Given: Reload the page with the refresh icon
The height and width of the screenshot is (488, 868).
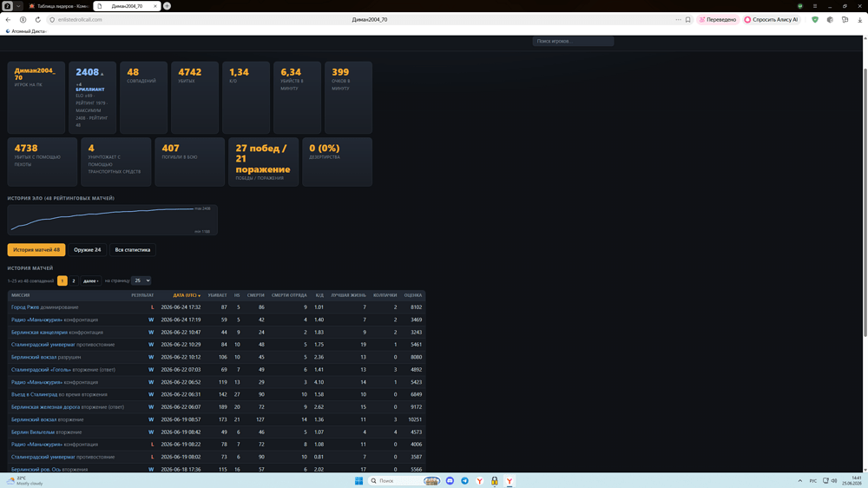Looking at the screenshot, I should [37, 19].
